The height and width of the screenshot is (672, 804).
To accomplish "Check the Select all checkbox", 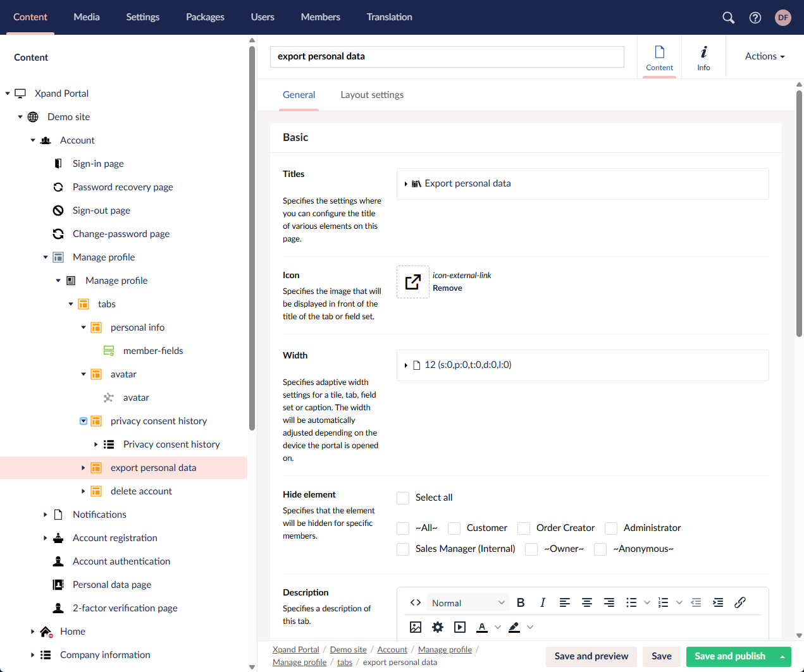I will [x=403, y=498].
